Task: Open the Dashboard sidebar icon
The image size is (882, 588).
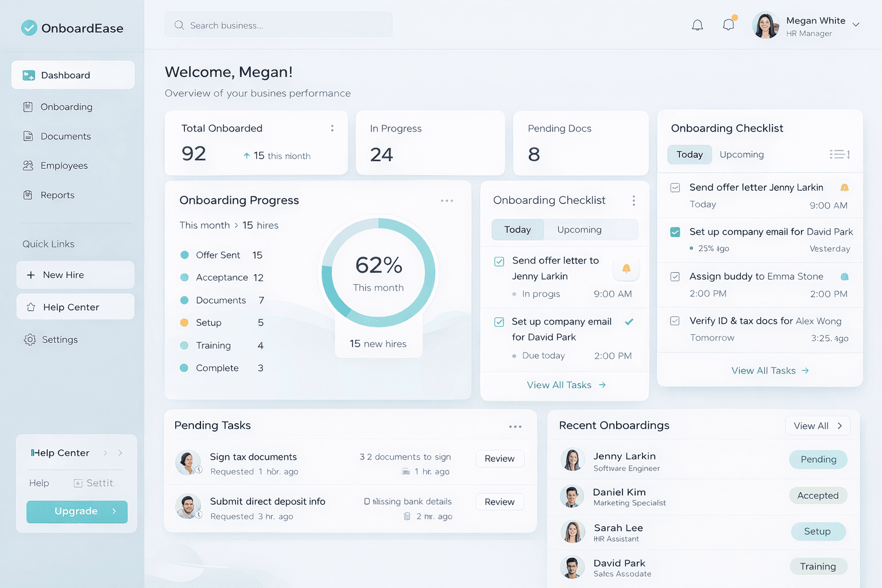Action: (29, 75)
